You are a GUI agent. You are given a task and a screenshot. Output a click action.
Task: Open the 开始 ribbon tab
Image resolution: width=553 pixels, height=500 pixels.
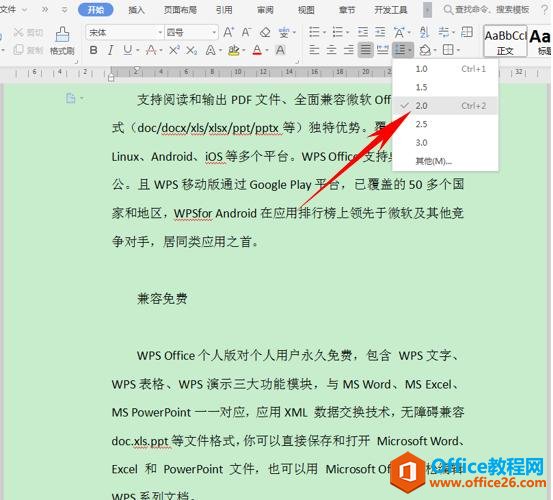96,10
